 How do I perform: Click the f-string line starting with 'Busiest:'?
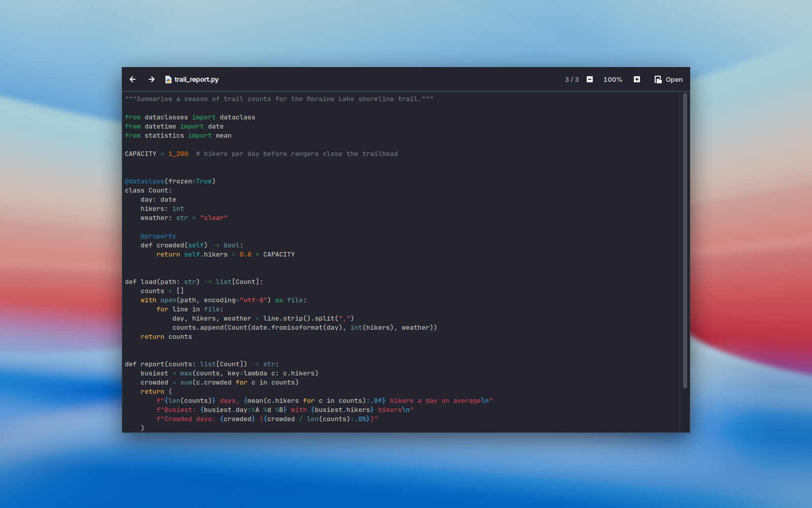285,410
